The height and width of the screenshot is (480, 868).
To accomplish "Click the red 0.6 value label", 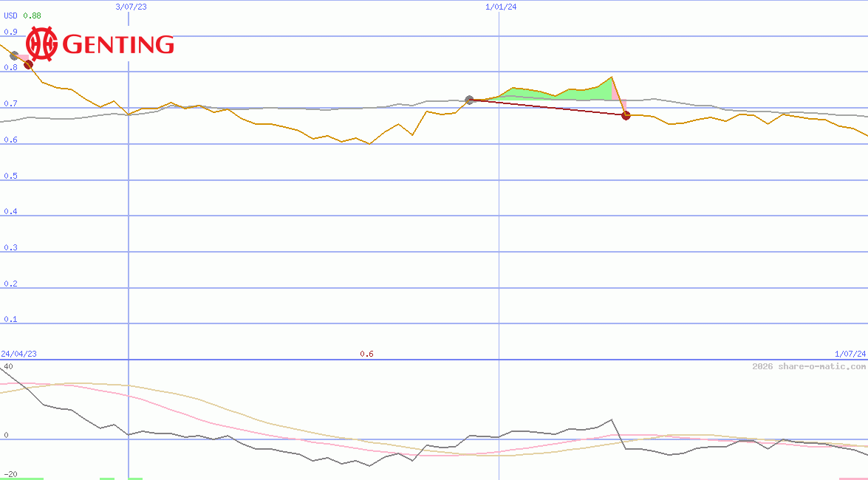I will 366,354.
